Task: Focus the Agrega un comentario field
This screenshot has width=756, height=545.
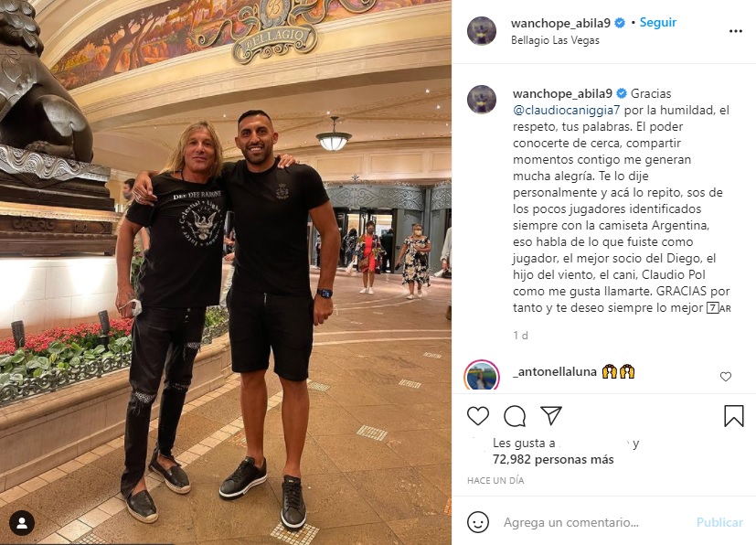Action: click(595, 522)
